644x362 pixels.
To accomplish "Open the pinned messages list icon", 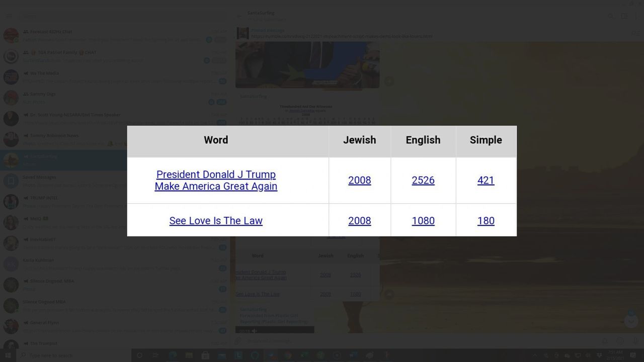I will (x=635, y=34).
